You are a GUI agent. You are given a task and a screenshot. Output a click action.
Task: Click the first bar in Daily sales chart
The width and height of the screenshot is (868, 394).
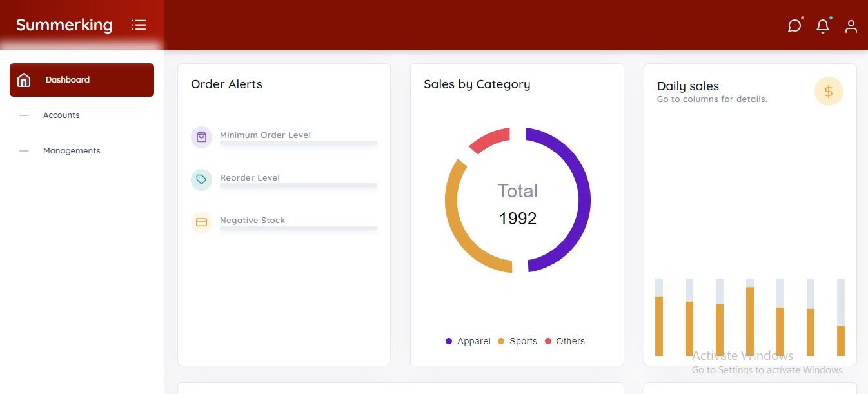tap(659, 326)
